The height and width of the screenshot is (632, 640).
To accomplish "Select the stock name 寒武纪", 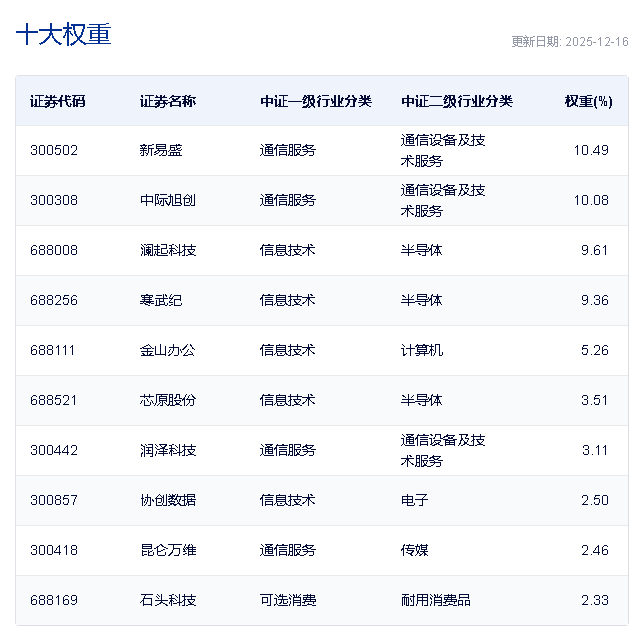I will click(161, 300).
